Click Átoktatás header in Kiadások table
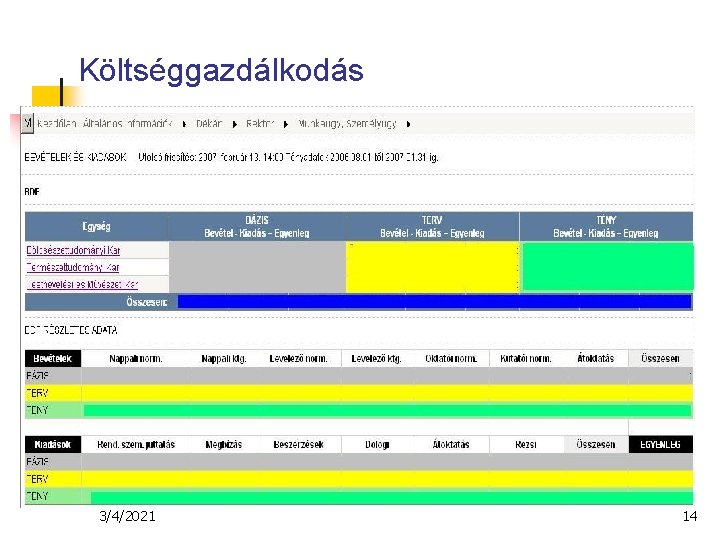The height and width of the screenshot is (540, 720). pyautogui.click(x=451, y=444)
